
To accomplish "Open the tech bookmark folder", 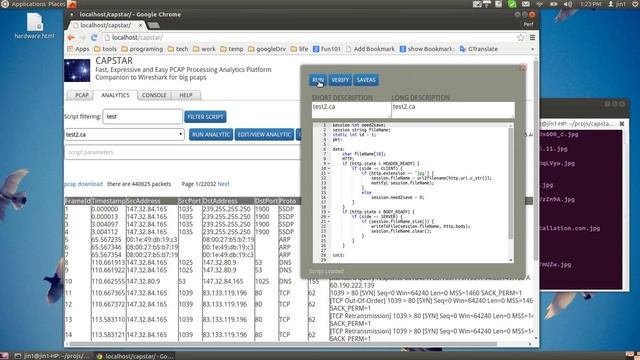I will [178, 49].
